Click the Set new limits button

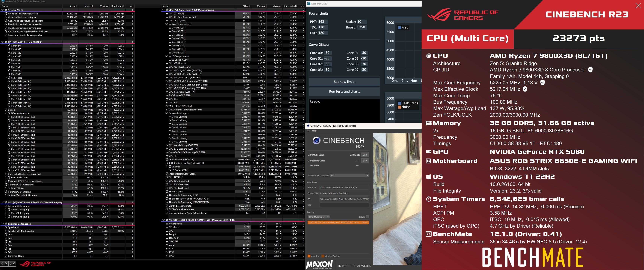click(344, 82)
